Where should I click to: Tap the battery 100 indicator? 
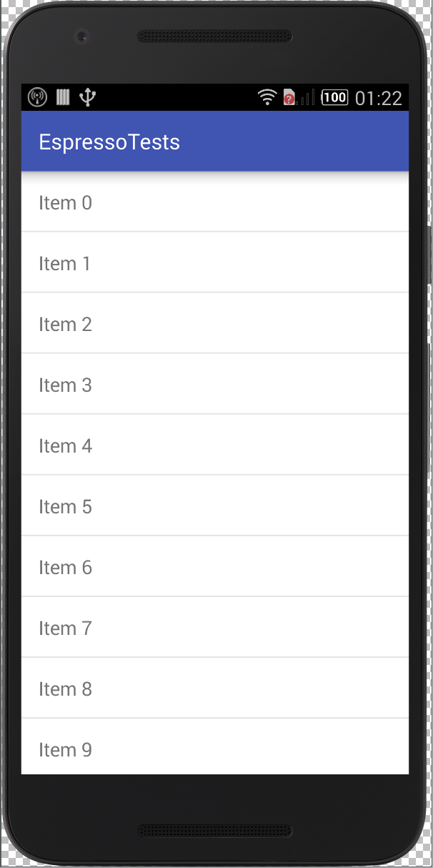334,97
